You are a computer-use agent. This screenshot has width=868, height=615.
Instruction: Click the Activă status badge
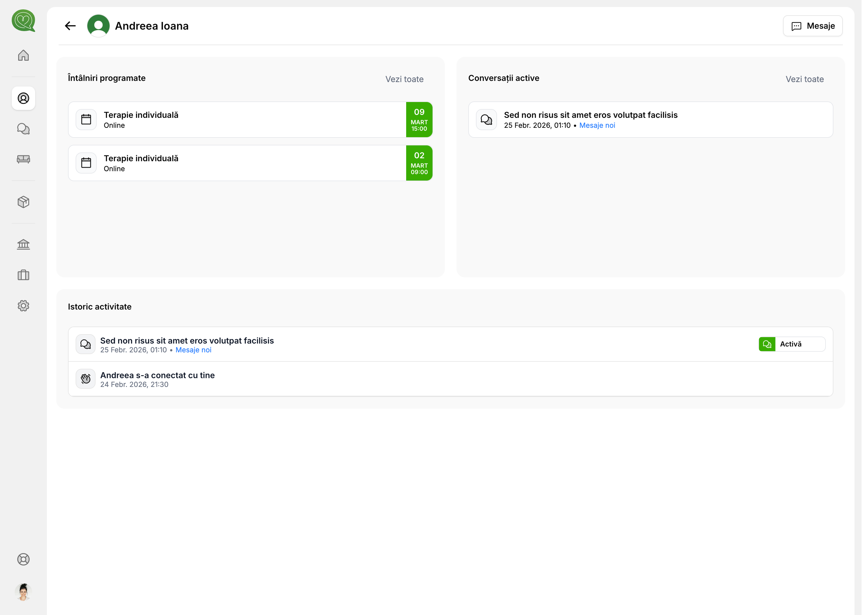tap(792, 344)
